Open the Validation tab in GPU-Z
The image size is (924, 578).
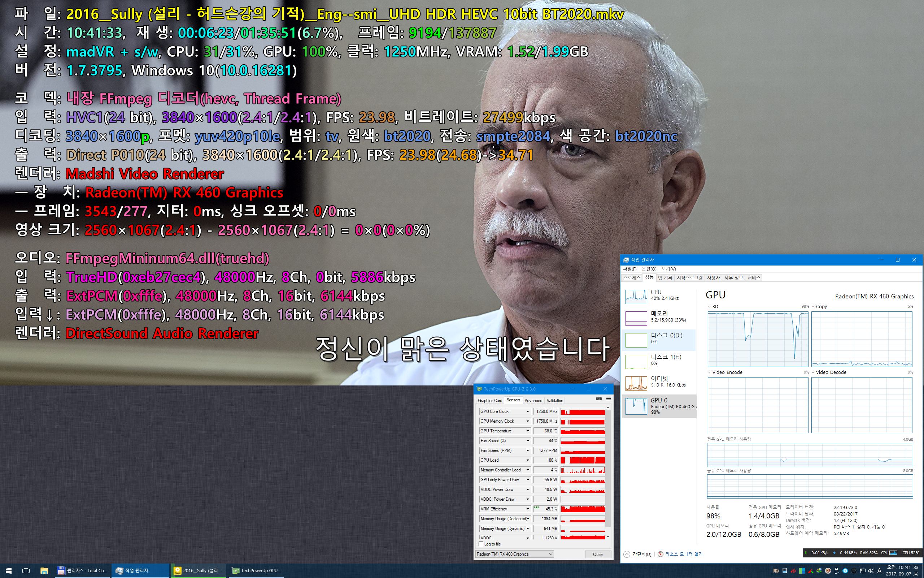pos(555,401)
